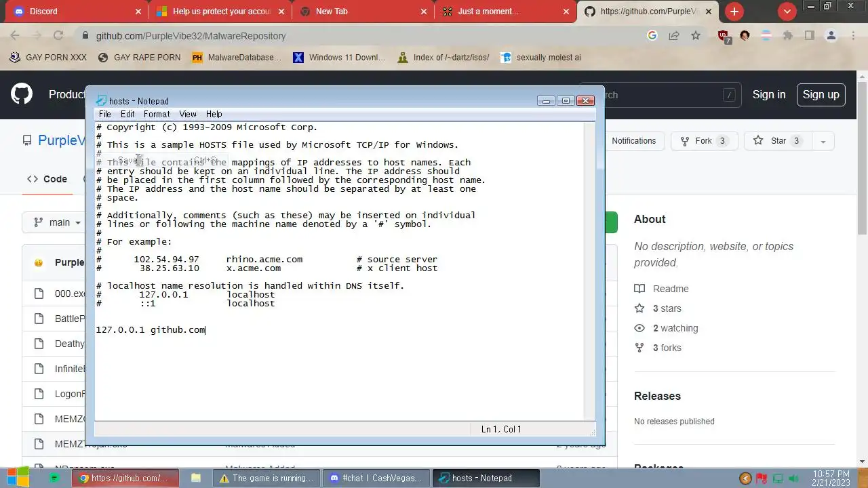Show hidden tray icons with orange arrow
Screen dimensions: 868x488
pos(745,479)
